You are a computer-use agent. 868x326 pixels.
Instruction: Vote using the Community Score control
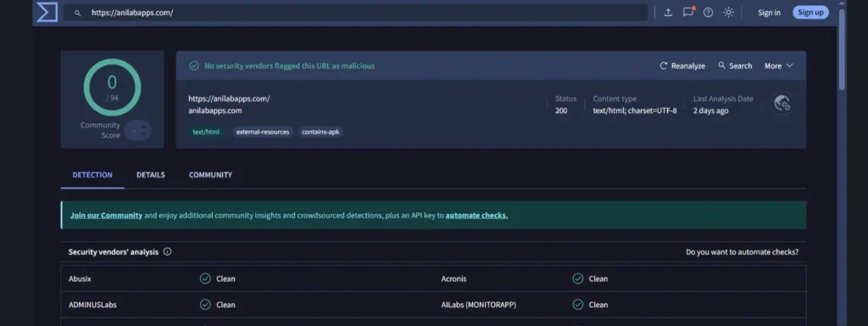point(138,130)
